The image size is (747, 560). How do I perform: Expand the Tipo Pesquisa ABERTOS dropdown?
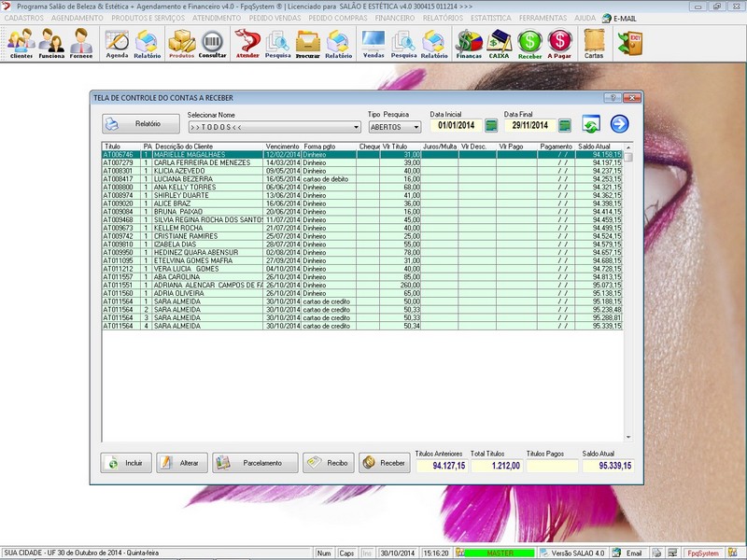(416, 127)
